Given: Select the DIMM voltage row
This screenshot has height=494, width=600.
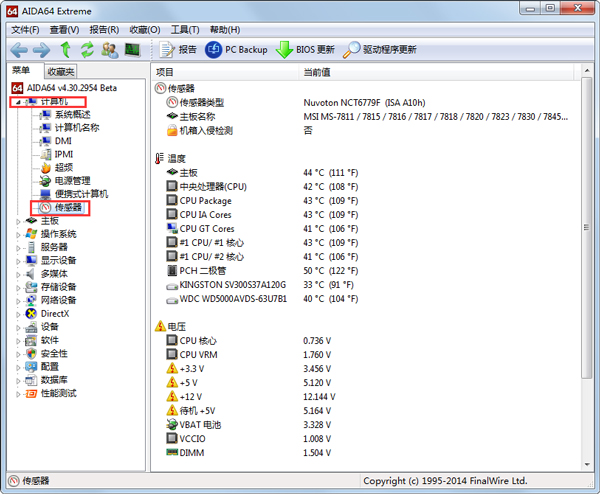Looking at the screenshot, I should click(366, 453).
